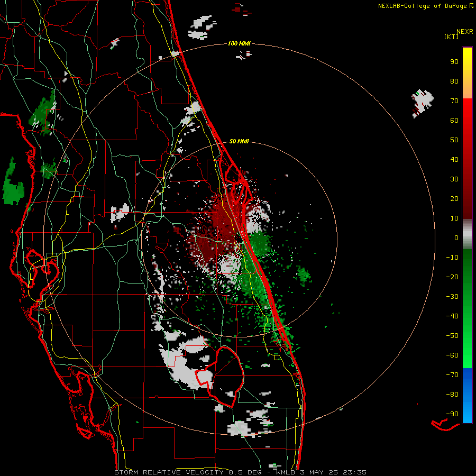476x476 pixels.
Task: Click the -50 value on the velocity scale
Action: [x=452, y=336]
